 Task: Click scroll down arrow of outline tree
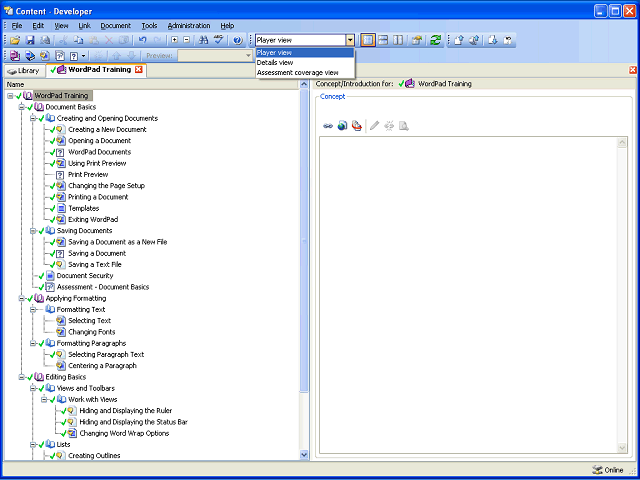click(304, 454)
